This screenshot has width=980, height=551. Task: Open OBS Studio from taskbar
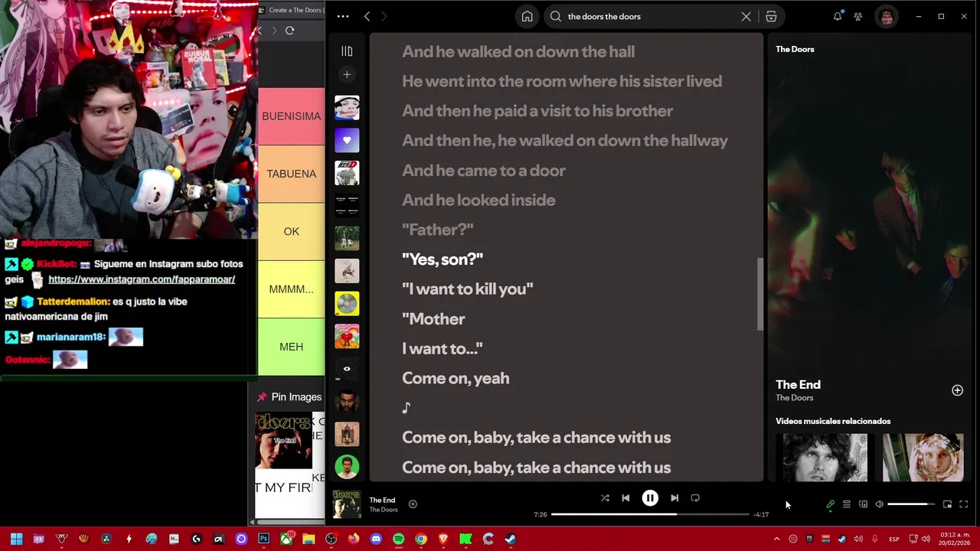(x=331, y=539)
